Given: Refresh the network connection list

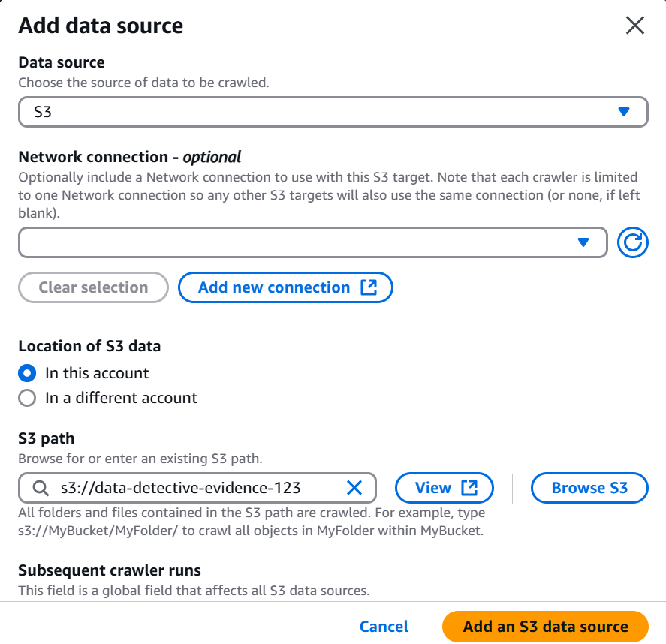Looking at the screenshot, I should [x=632, y=242].
